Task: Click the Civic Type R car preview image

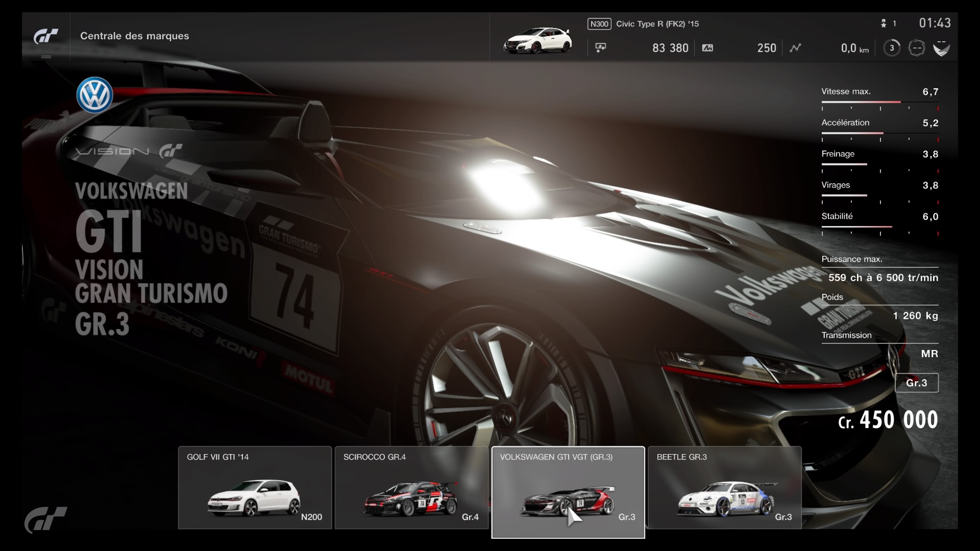Action: point(537,41)
